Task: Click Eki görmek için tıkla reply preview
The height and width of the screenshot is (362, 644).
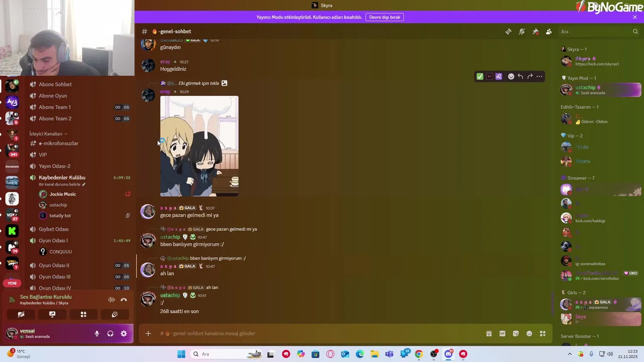Action: (x=199, y=83)
